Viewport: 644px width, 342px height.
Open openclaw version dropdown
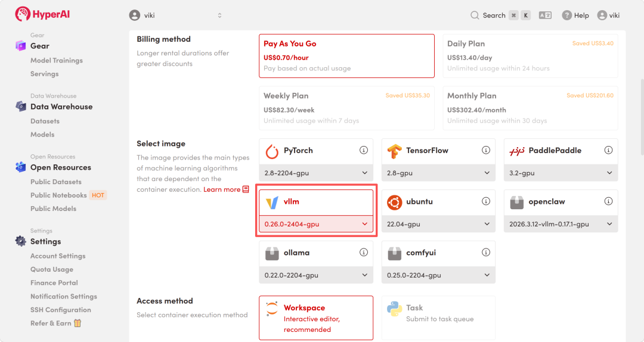coord(561,224)
